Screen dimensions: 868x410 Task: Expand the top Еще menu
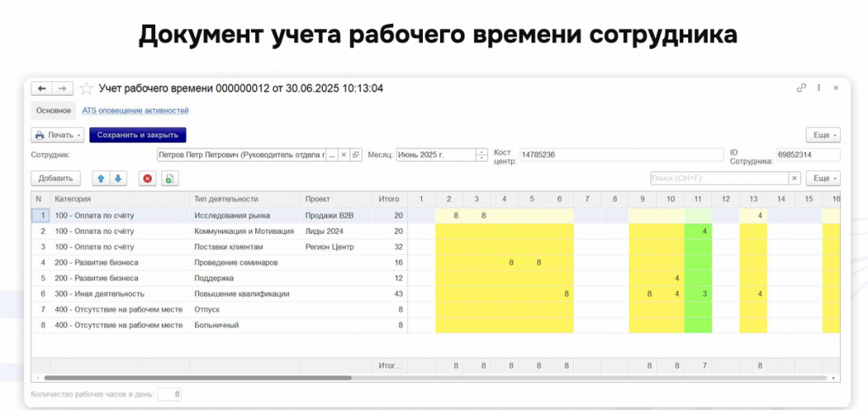823,135
